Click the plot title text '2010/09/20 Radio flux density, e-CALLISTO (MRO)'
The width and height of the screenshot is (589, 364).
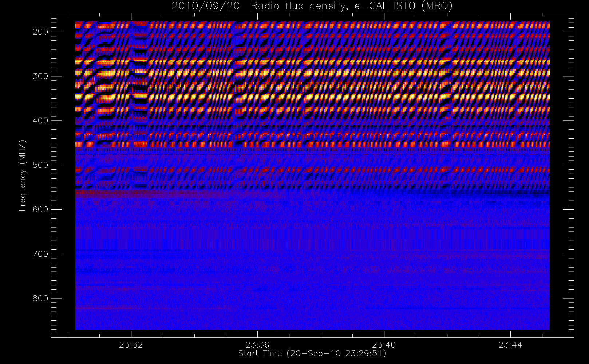tap(312, 6)
